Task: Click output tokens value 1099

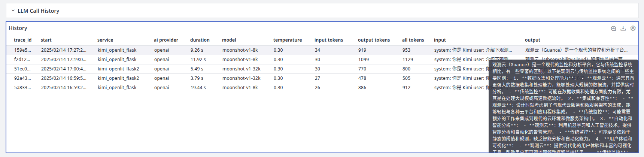Action: coord(364,60)
